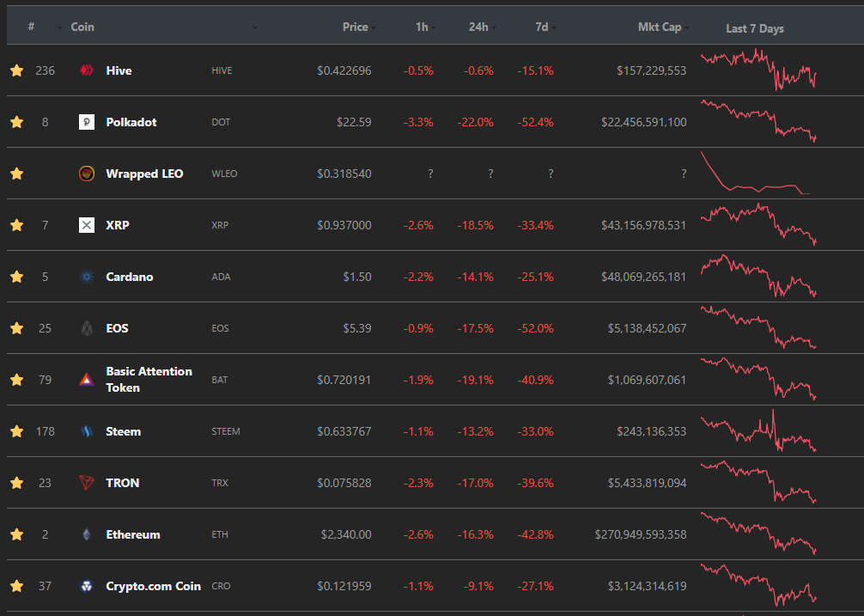Click the Ethereum diamond icon

pyautogui.click(x=87, y=534)
